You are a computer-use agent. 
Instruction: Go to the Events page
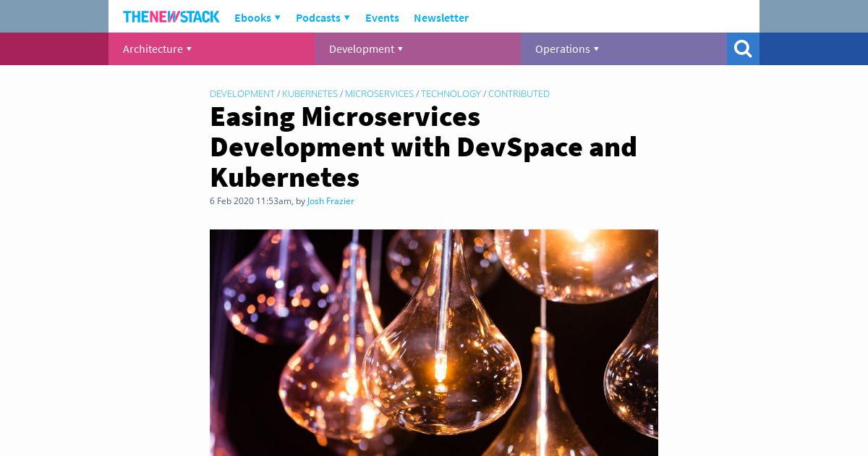382,17
